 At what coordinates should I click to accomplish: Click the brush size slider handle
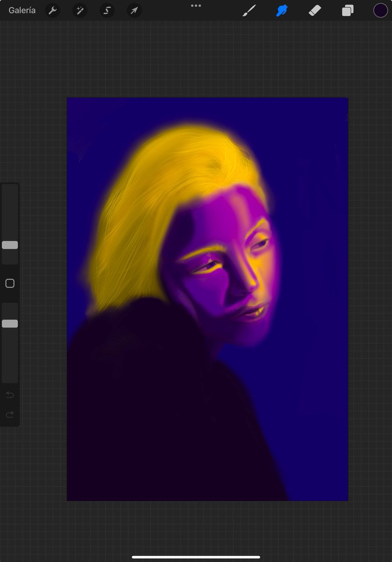10,245
